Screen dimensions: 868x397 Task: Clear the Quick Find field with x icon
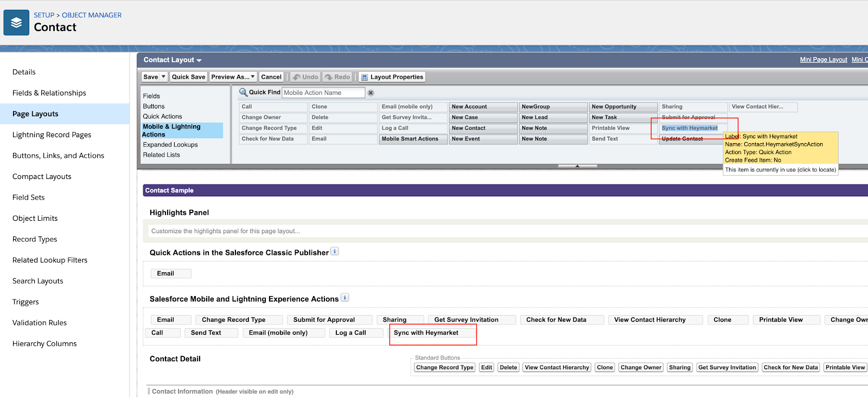tap(371, 93)
